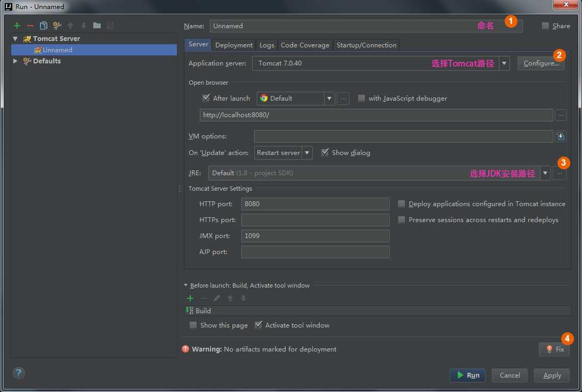
Task: Copy configuration icon in left toolbar
Action: coord(43,26)
